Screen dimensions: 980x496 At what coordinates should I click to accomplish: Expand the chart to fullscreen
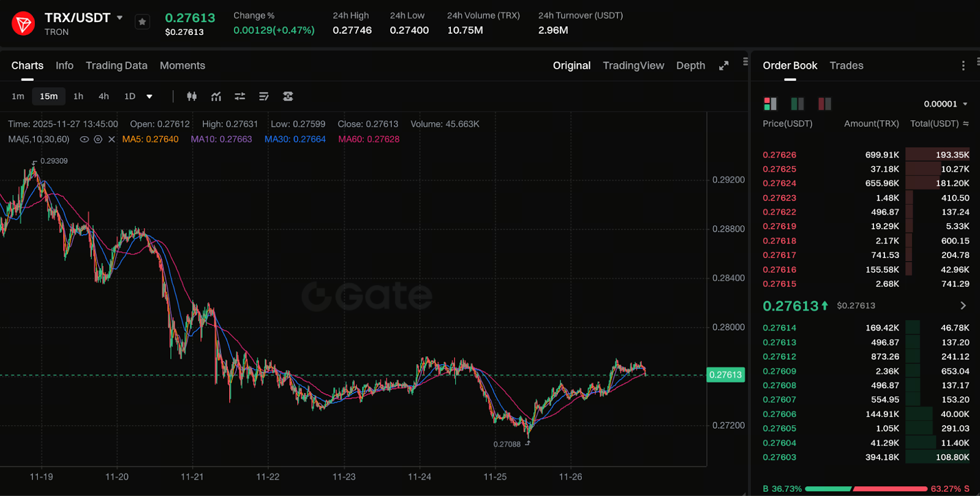(x=724, y=66)
